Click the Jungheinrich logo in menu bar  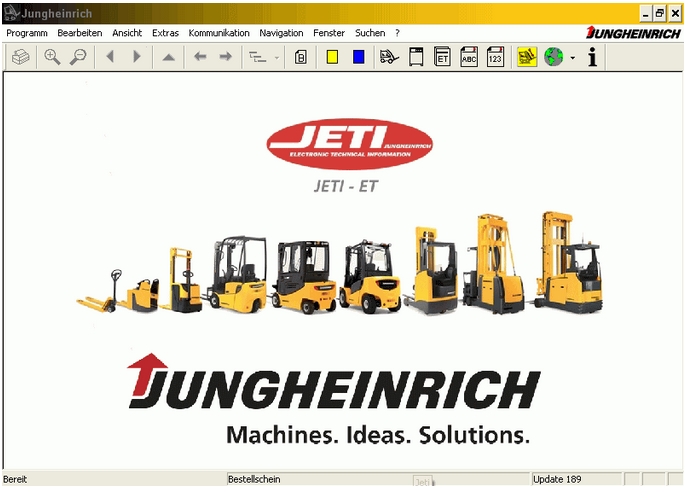(x=633, y=33)
